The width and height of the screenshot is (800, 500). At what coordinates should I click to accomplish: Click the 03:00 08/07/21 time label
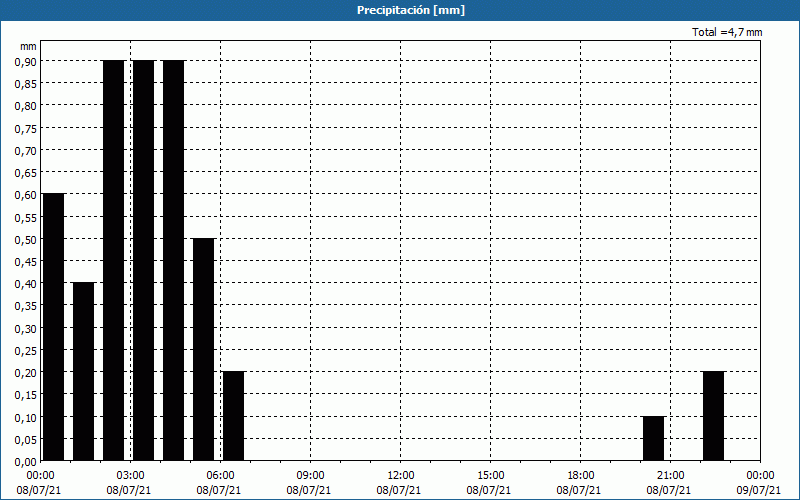click(129, 483)
